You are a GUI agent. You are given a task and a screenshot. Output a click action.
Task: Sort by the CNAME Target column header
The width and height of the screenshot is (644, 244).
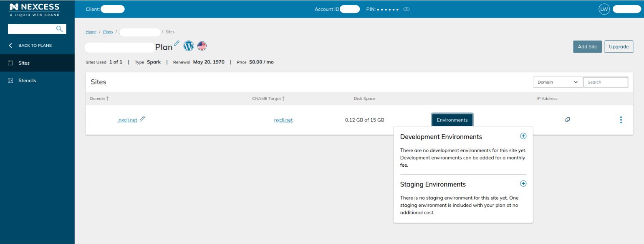point(268,99)
